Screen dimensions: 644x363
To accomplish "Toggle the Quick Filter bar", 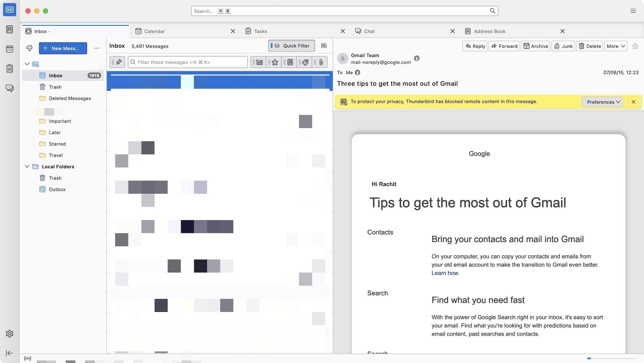I will (291, 46).
